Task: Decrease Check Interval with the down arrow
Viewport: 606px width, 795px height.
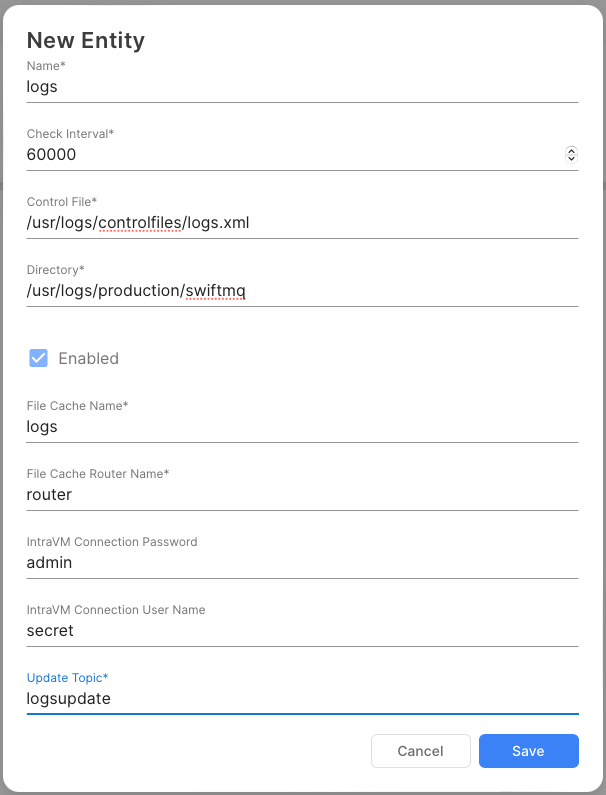Action: click(x=571, y=158)
